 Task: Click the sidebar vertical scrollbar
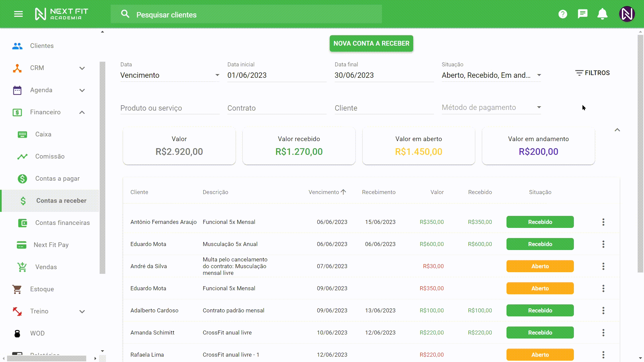(x=102, y=168)
